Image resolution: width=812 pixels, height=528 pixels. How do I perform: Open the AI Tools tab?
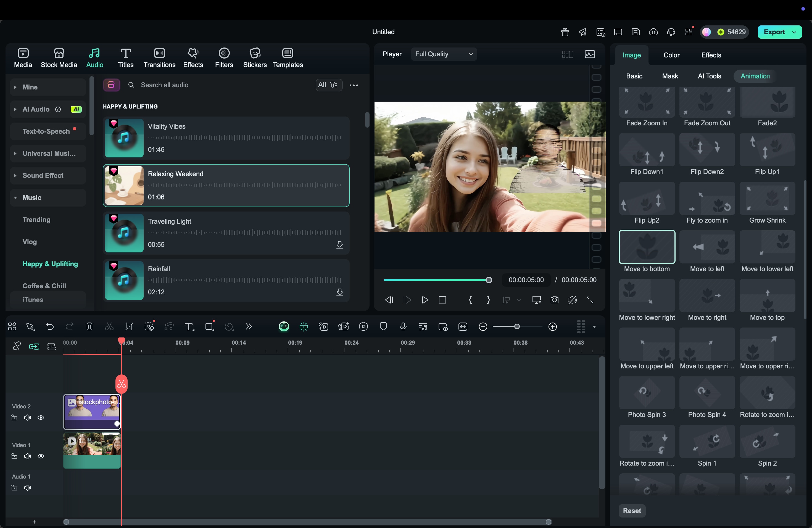tap(709, 76)
